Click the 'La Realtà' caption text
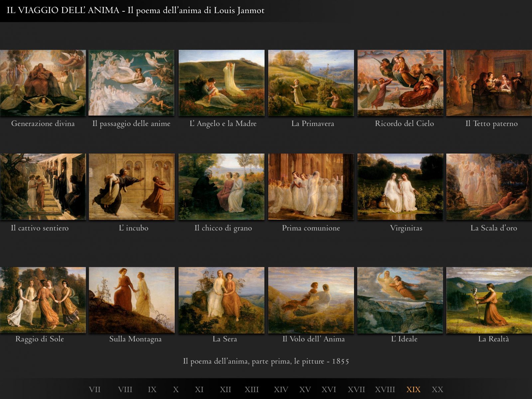 [x=493, y=339]
